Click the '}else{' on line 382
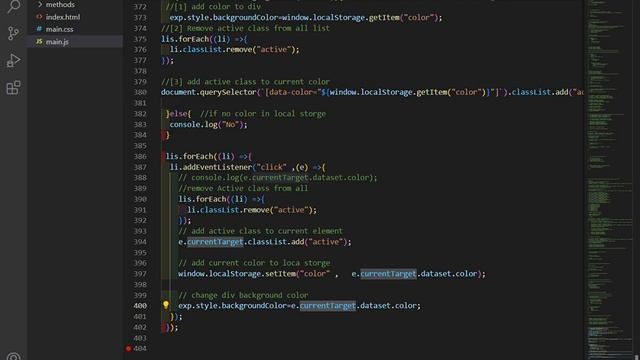 [178, 114]
